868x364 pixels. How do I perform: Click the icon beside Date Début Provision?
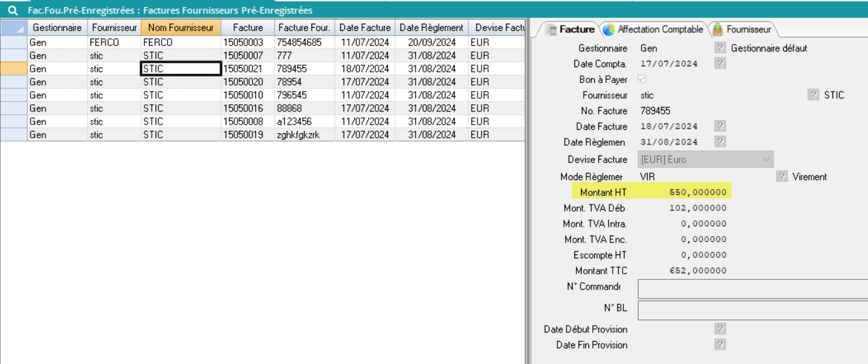(720, 329)
